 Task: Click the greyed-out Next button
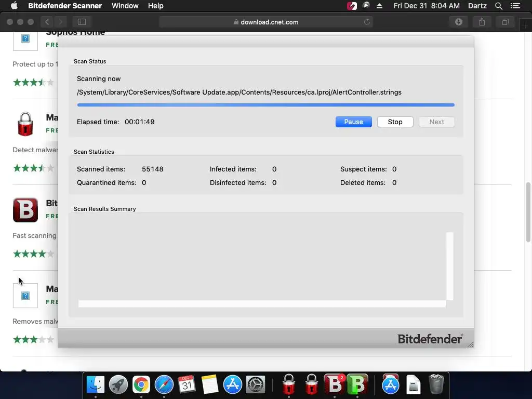pyautogui.click(x=436, y=122)
